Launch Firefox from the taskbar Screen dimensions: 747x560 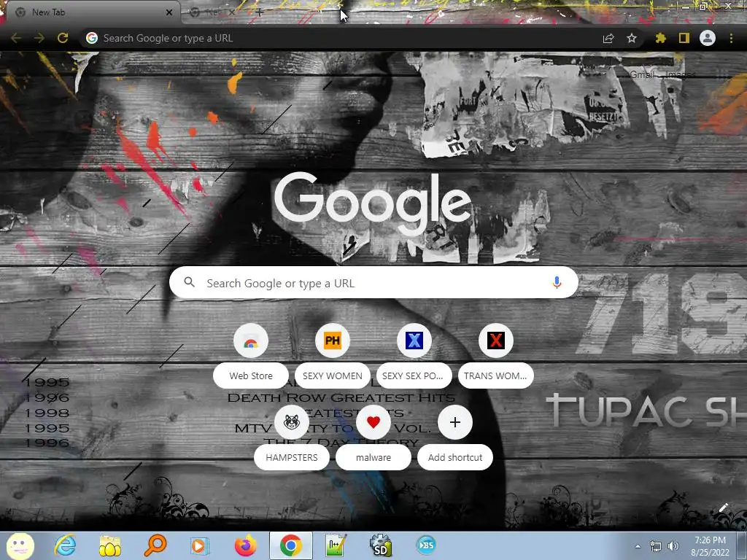[245, 545]
